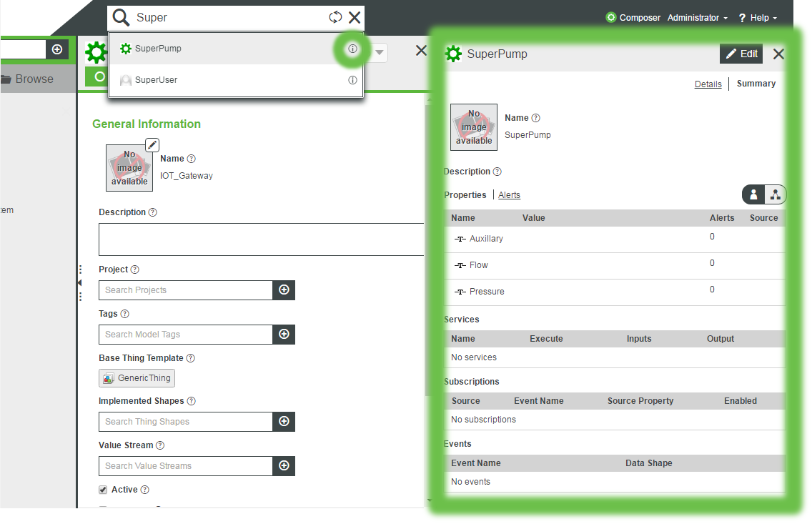The height and width of the screenshot is (524, 812).
Task: Click the add new entity plus button
Action: [57, 49]
